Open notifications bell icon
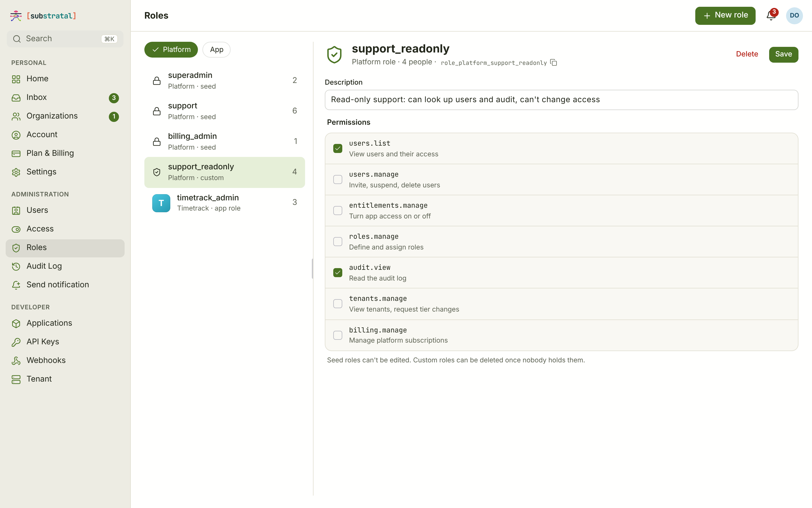 click(771, 16)
